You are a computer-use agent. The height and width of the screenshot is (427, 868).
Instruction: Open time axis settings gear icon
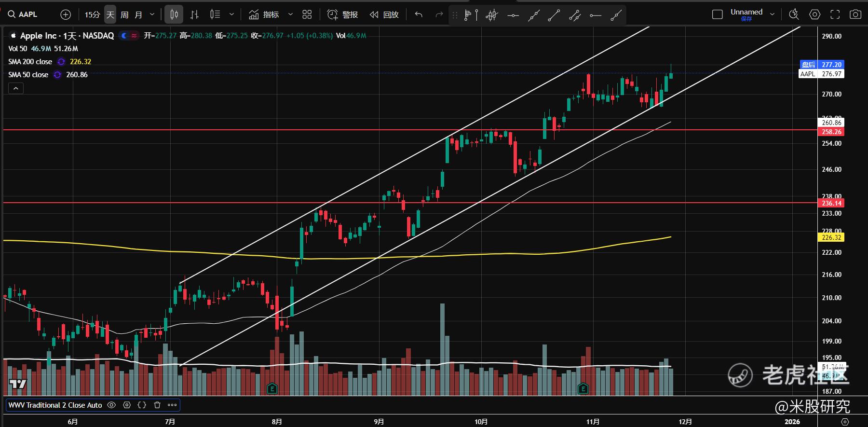pyautogui.click(x=845, y=421)
